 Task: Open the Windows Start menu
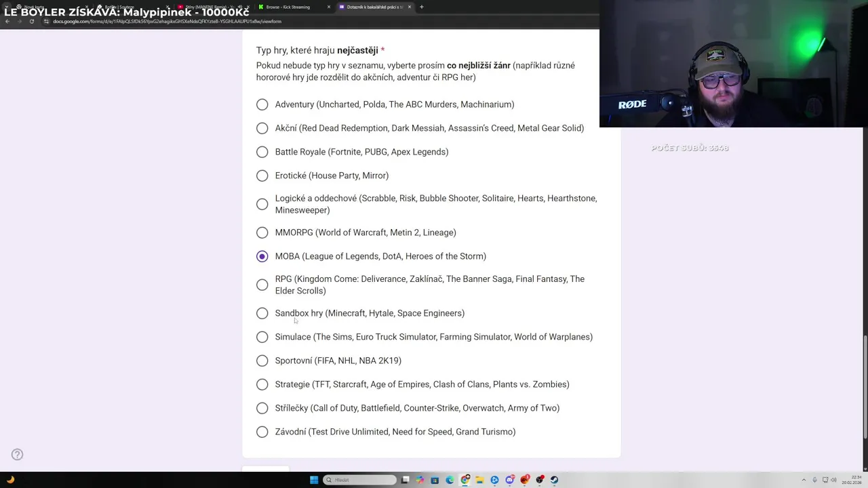click(x=314, y=480)
